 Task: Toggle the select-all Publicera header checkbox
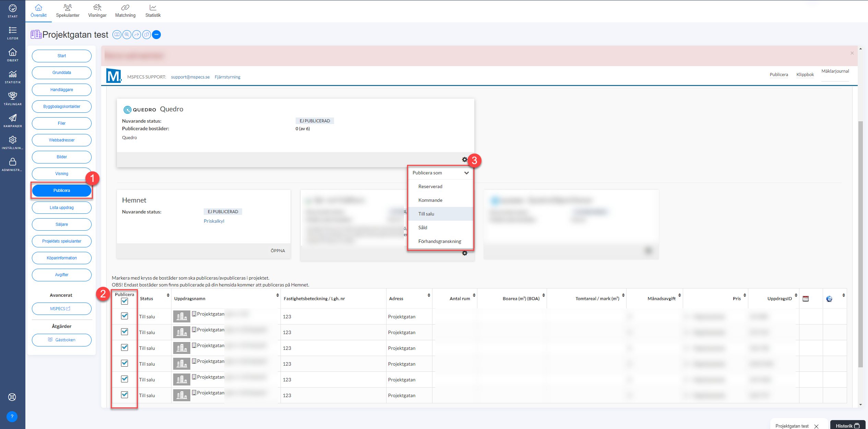pos(124,301)
